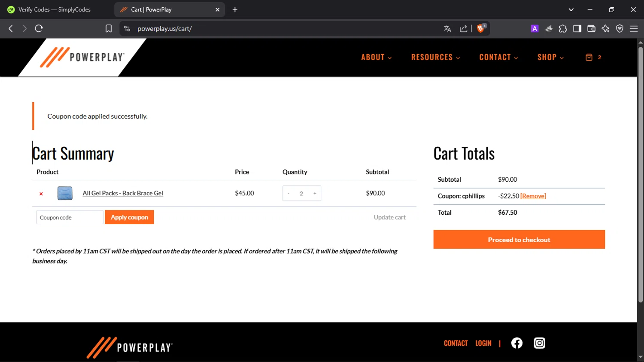Open the tab search dropdown arrow
The height and width of the screenshot is (362, 644).
(x=571, y=9)
